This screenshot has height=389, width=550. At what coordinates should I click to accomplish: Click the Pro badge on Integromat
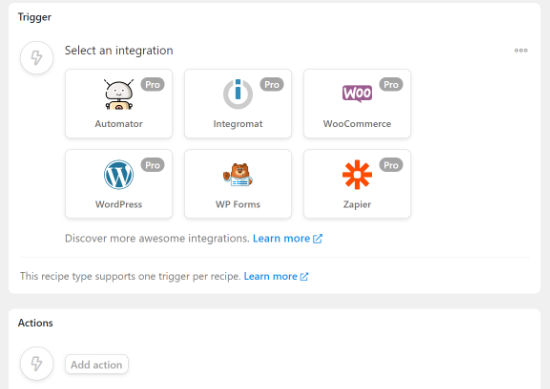click(272, 85)
